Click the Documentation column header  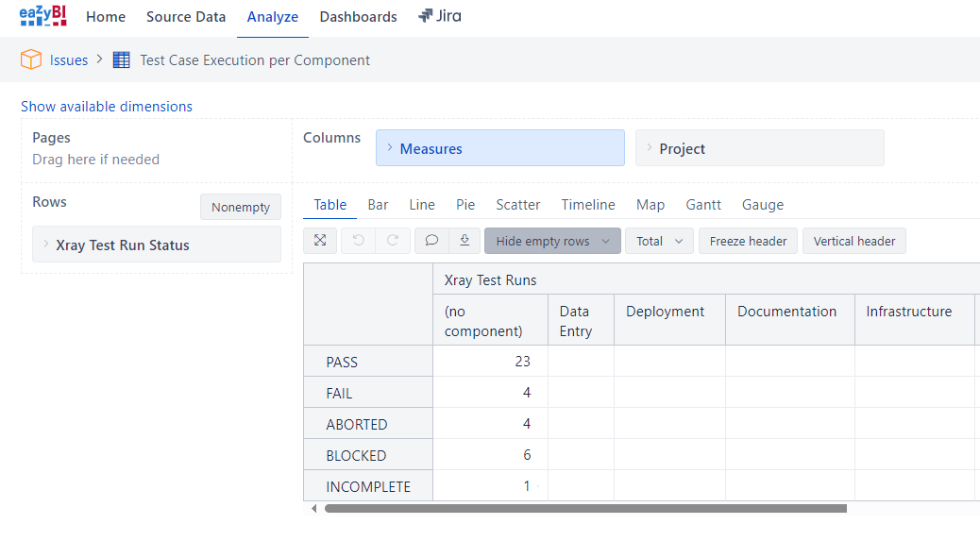click(x=790, y=321)
